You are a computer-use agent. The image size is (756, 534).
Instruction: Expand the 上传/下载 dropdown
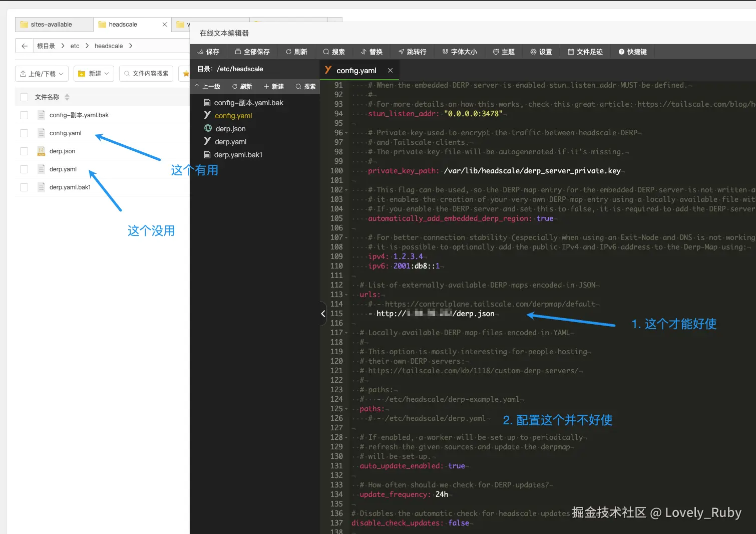coord(42,73)
